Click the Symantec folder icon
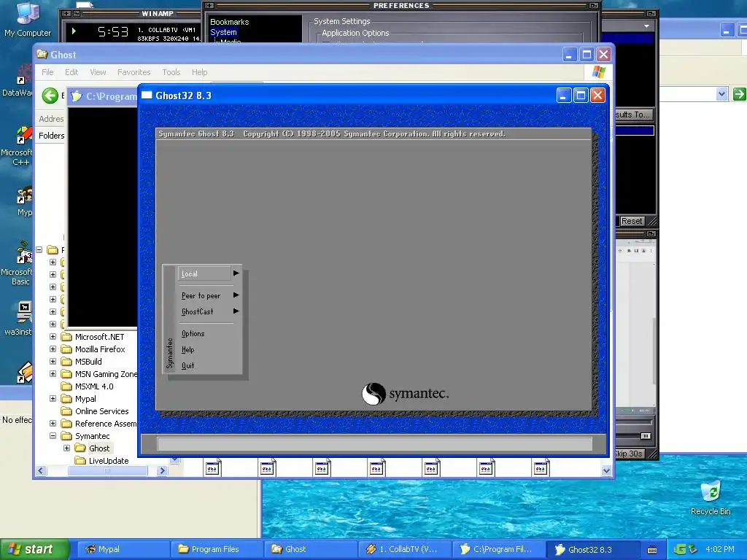This screenshot has height=560, width=747. (66, 436)
